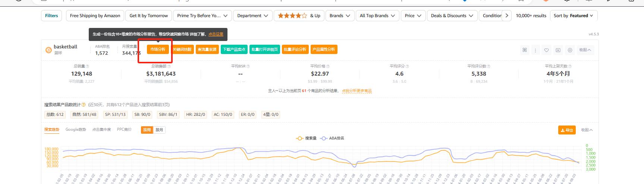The width and height of the screenshot is (644, 184).
Task: Switch chart to 按周 weekly view
Action: [147, 130]
